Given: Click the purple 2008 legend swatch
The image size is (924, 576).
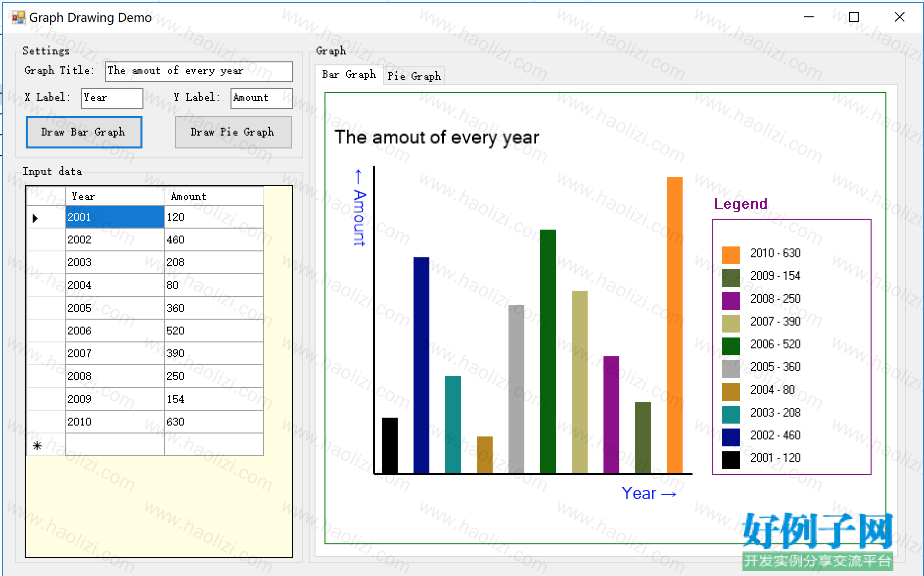Looking at the screenshot, I should pyautogui.click(x=731, y=300).
